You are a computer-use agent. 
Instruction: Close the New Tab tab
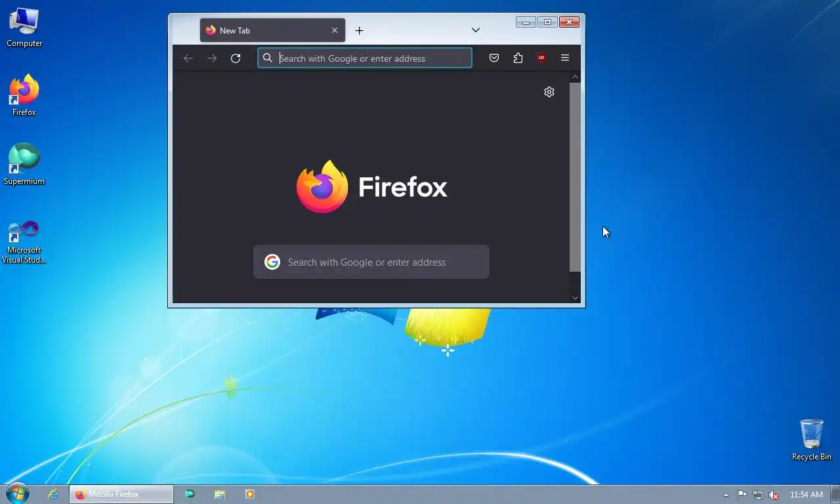click(x=335, y=30)
